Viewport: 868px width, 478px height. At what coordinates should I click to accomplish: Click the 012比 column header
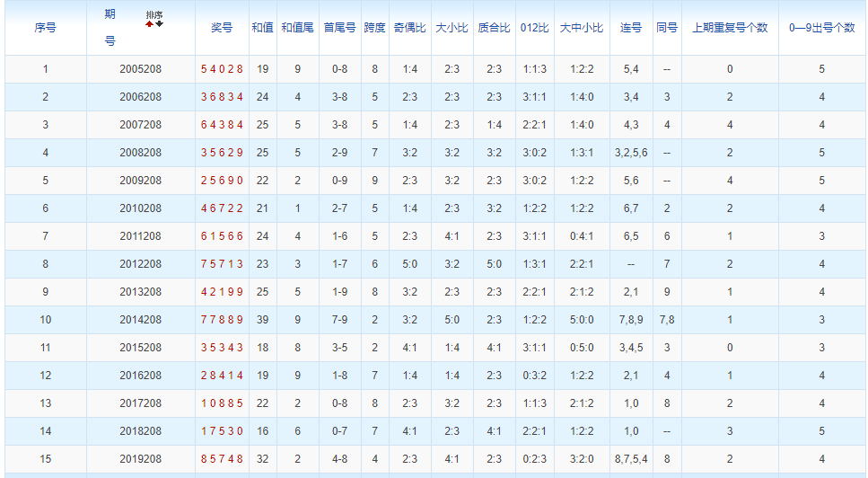pos(535,28)
